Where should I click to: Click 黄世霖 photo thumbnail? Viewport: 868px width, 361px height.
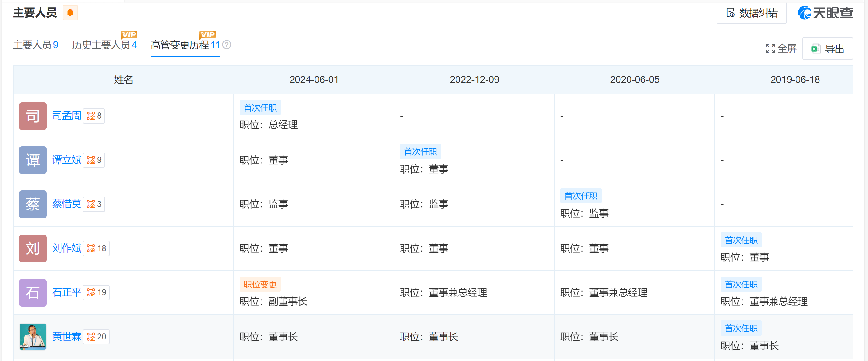(33, 336)
